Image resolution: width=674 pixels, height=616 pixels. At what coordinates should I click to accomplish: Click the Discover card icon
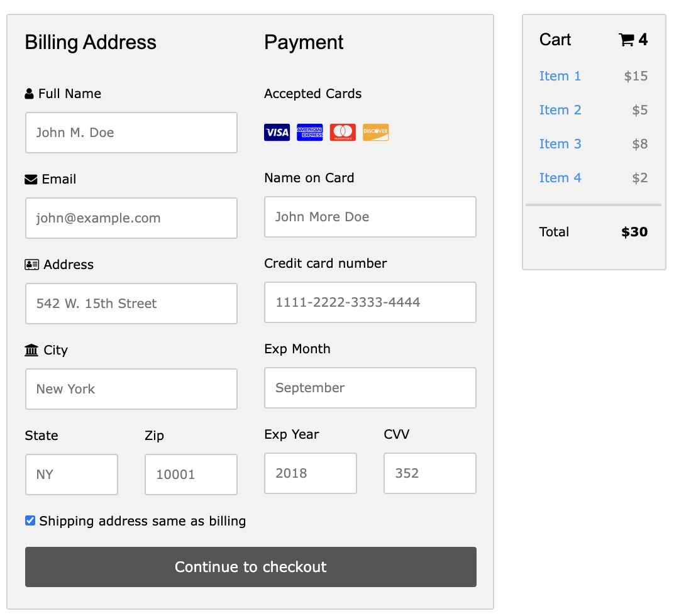pyautogui.click(x=375, y=132)
